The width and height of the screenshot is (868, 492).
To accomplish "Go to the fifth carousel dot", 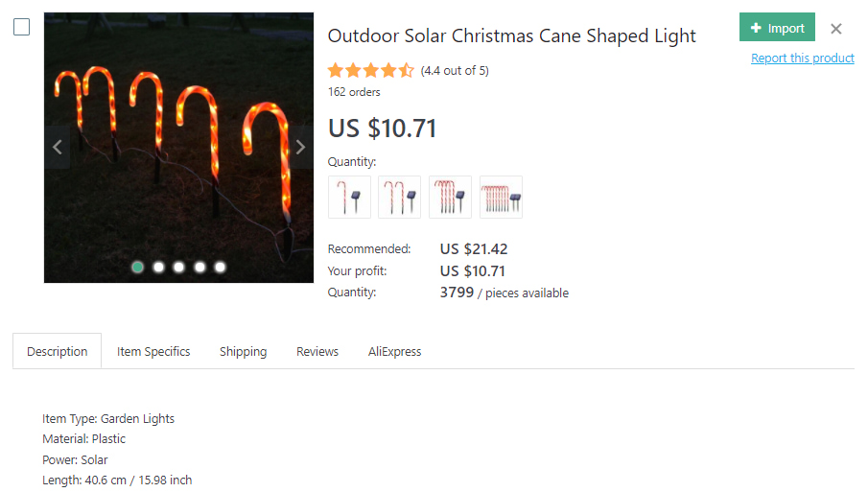I will click(x=221, y=267).
